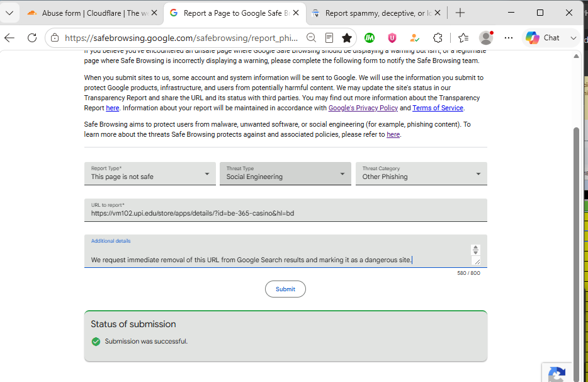
Task: Go back to the previous page
Action: (x=9, y=38)
